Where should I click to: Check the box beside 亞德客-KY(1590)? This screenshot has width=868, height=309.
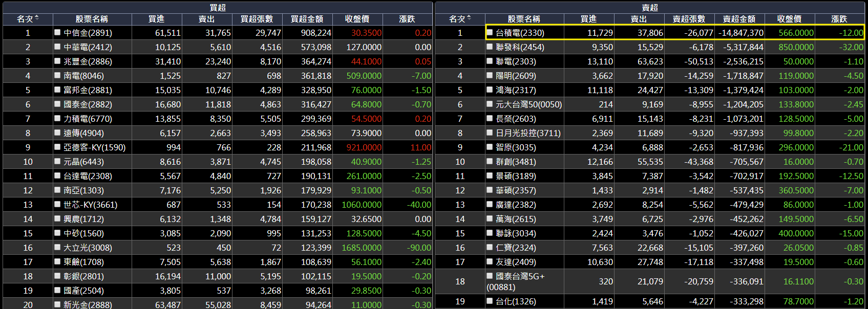click(x=57, y=147)
